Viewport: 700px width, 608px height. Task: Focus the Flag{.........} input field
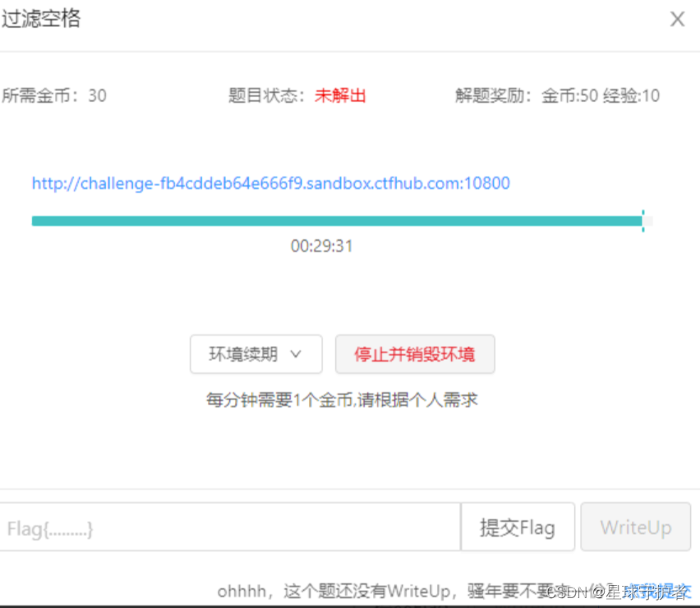(229, 527)
